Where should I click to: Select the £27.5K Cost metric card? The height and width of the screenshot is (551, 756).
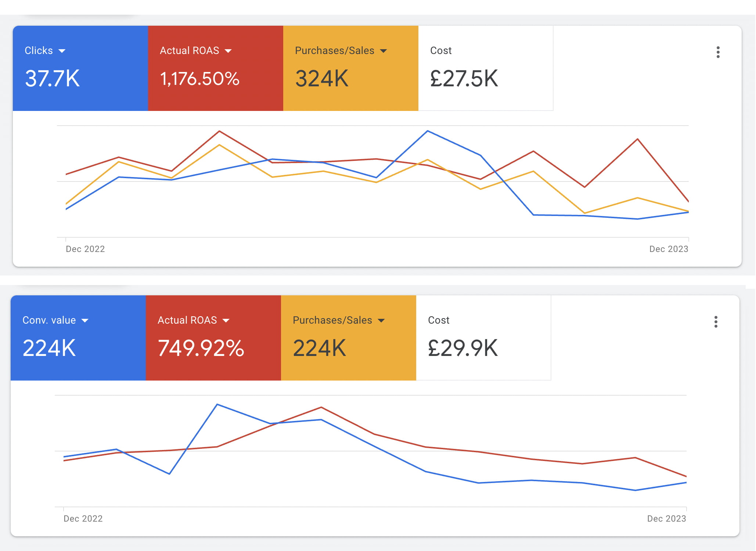pyautogui.click(x=485, y=68)
